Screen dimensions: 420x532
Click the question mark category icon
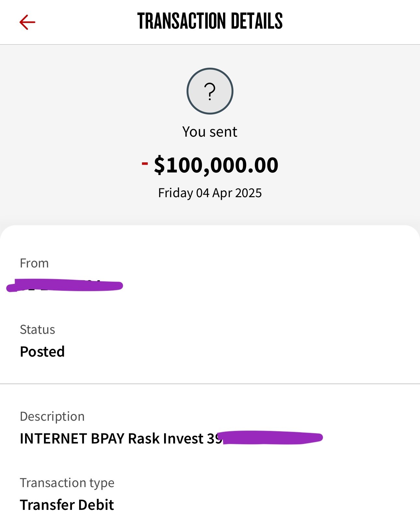210,91
